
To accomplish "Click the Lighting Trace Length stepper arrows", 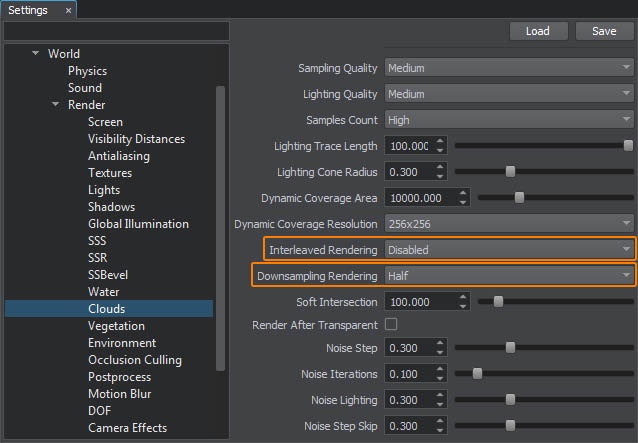I will pyautogui.click(x=441, y=146).
